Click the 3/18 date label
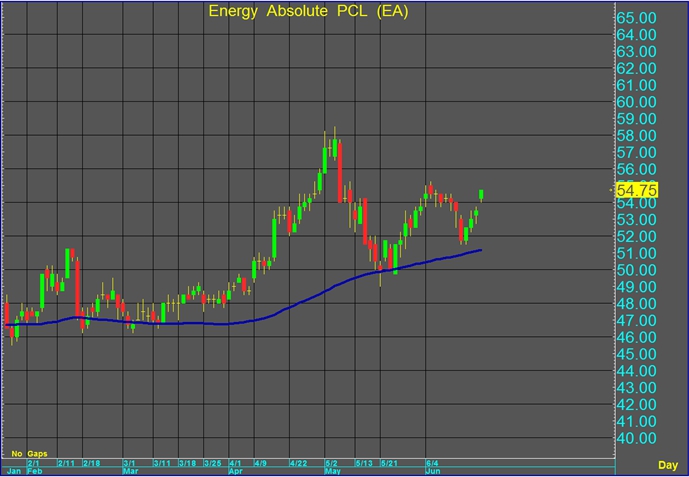The width and height of the screenshot is (689, 477). coord(188,463)
